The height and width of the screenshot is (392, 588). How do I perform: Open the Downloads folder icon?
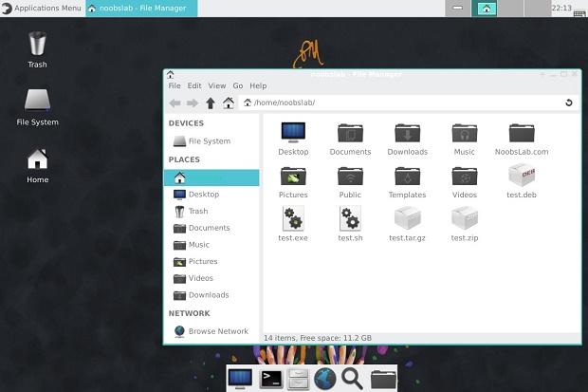pyautogui.click(x=407, y=139)
